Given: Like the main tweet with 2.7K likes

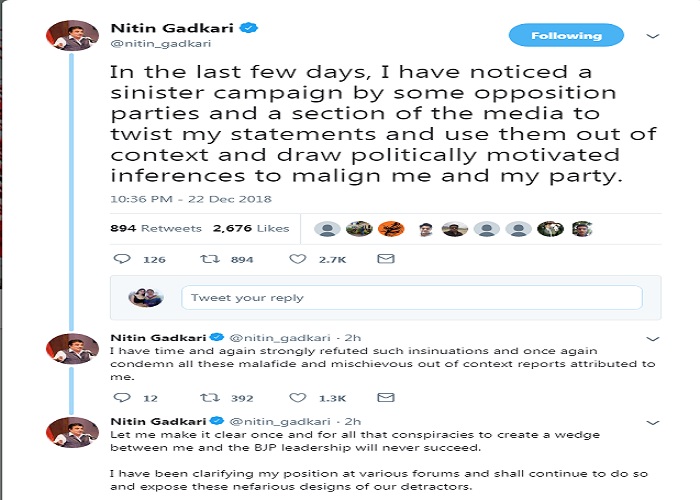Looking at the screenshot, I should click(x=297, y=260).
